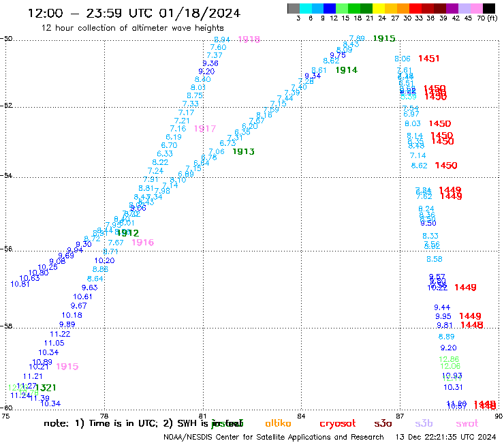Click the wave height value '8.03'
This screenshot has width=504, height=443.
coord(412,123)
